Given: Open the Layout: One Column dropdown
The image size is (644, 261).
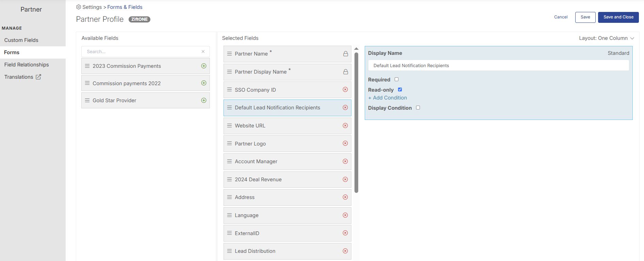Looking at the screenshot, I should click(x=607, y=38).
